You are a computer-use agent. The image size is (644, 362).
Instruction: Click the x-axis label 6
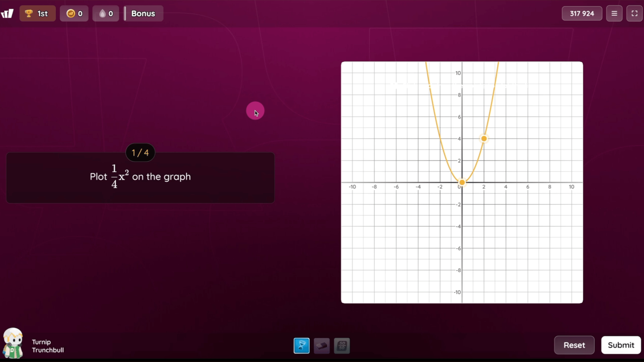528,187
